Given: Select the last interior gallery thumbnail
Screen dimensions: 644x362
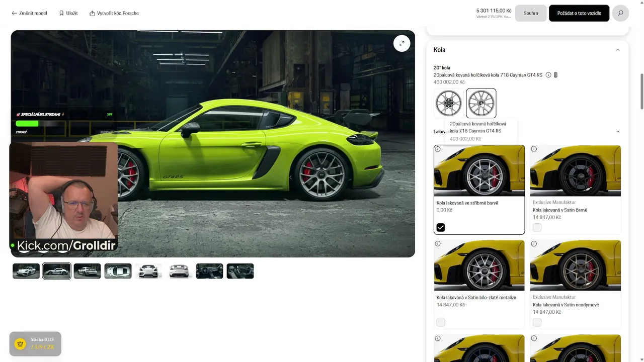Looking at the screenshot, I should tap(240, 271).
